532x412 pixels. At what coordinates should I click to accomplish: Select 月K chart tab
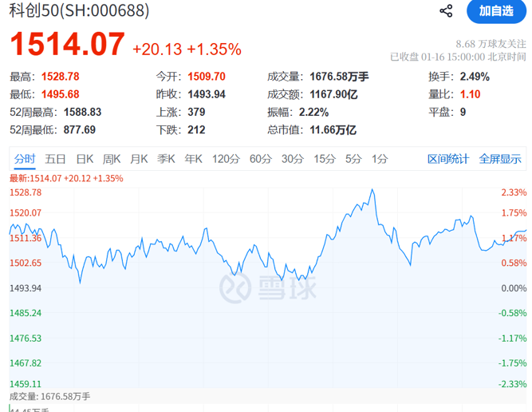pyautogui.click(x=140, y=159)
